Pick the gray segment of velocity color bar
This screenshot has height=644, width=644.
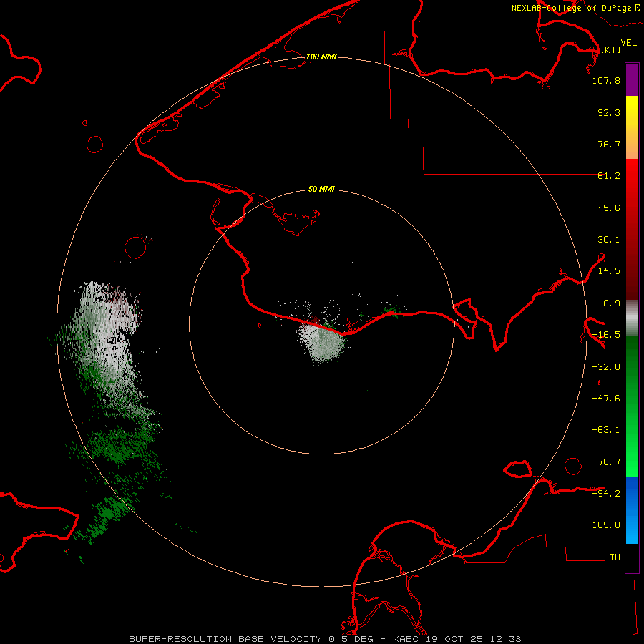tap(632, 318)
